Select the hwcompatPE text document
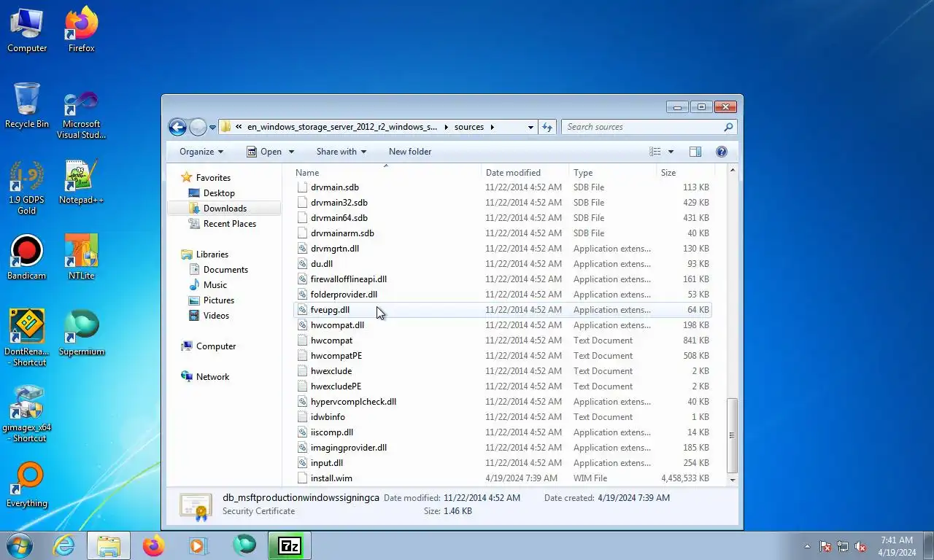 click(x=502, y=356)
